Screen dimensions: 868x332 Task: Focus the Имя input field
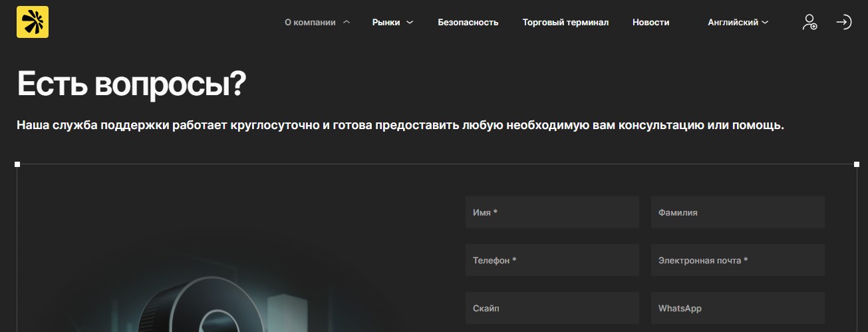coord(552,212)
